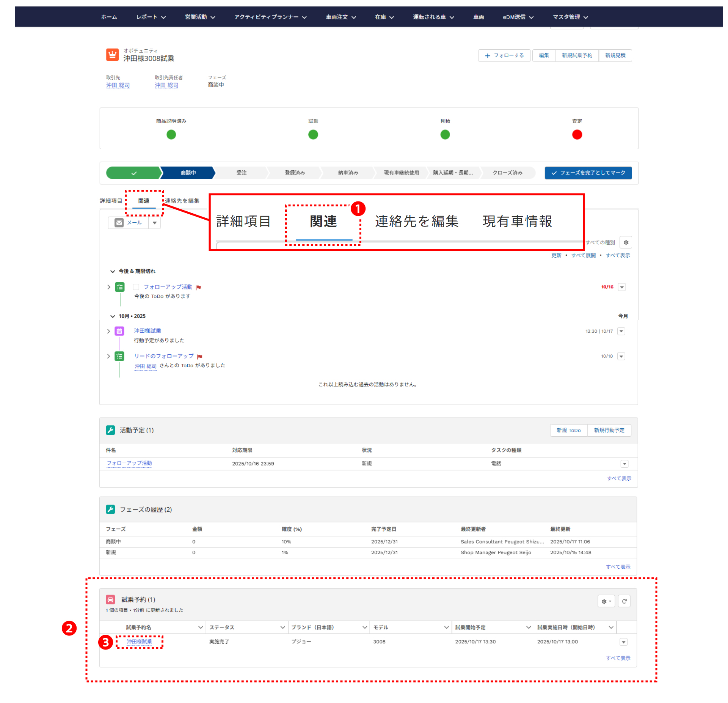Viewport: 728px width, 703px height.
Task: Click the 活動予定 wrench icon
Action: coord(110,430)
